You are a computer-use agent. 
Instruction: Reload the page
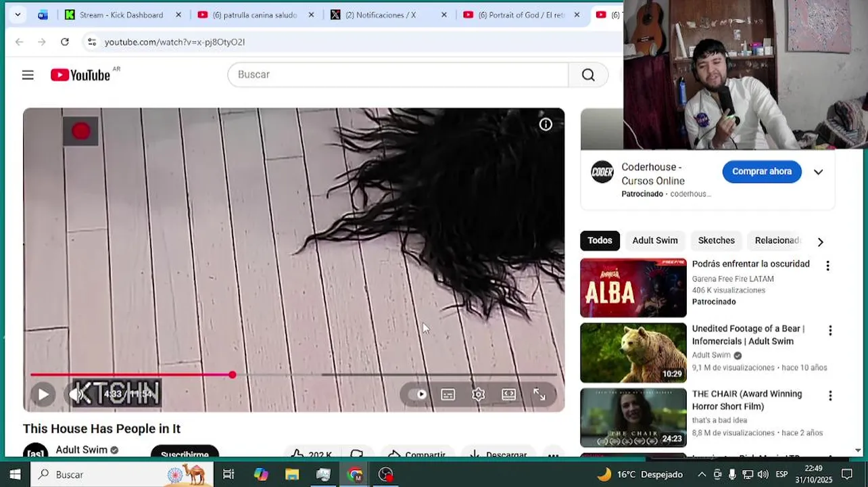point(64,42)
